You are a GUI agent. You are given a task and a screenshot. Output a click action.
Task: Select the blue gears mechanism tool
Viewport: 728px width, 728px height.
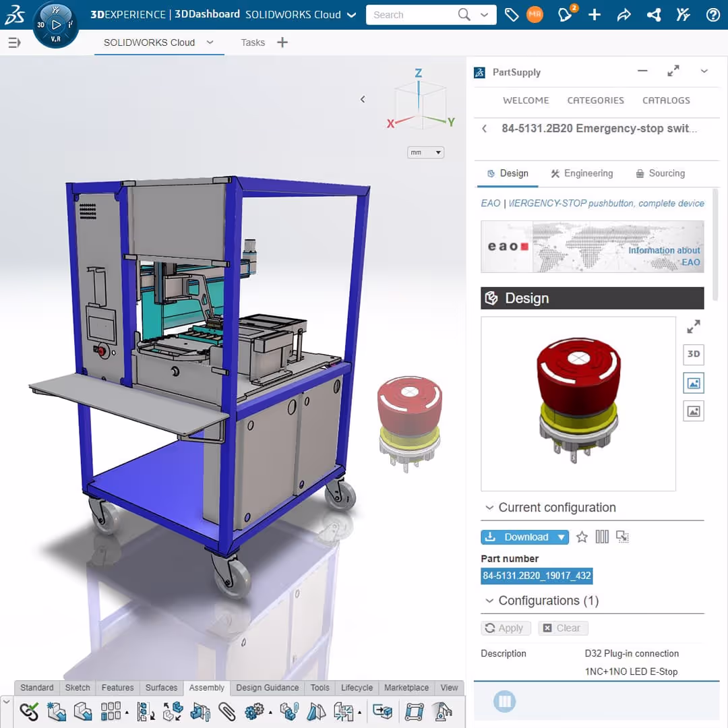(254, 711)
